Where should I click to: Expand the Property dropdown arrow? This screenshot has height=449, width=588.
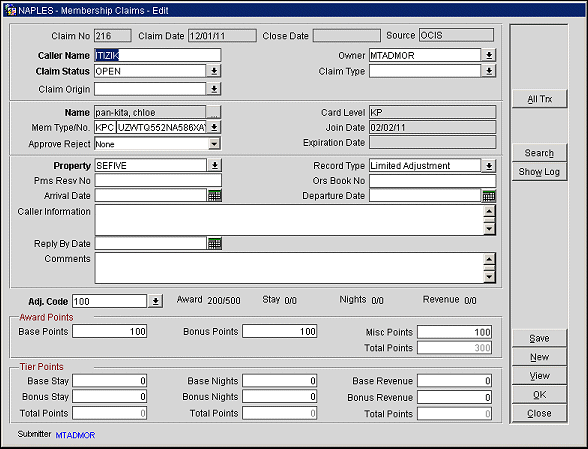[x=214, y=165]
